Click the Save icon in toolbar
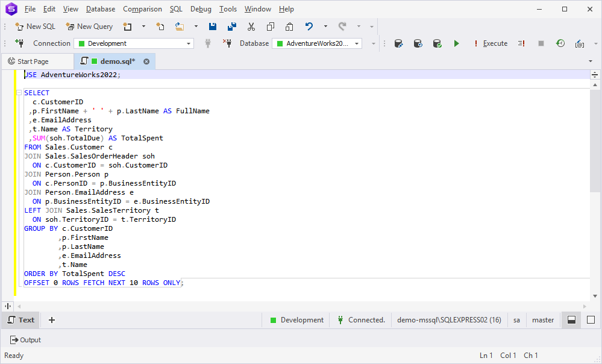Image resolution: width=602 pixels, height=364 pixels. (213, 27)
